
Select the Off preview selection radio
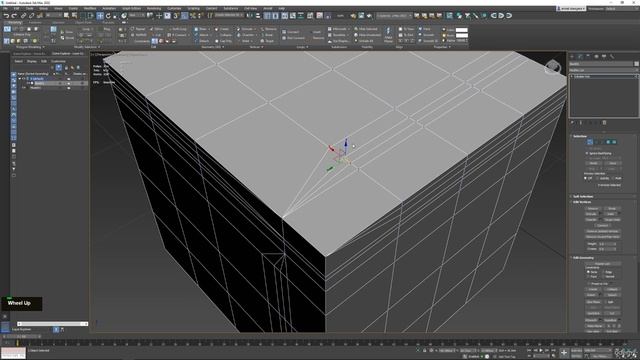586,178
